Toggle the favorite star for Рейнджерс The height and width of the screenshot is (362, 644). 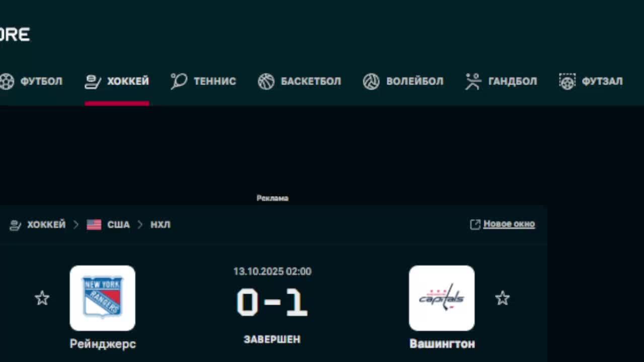42,298
